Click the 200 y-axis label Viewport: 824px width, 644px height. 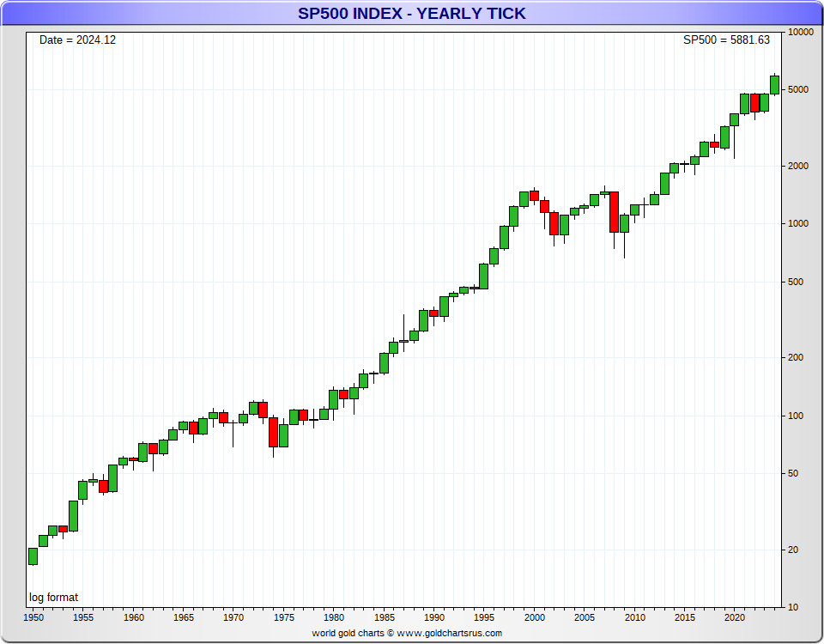click(x=796, y=357)
